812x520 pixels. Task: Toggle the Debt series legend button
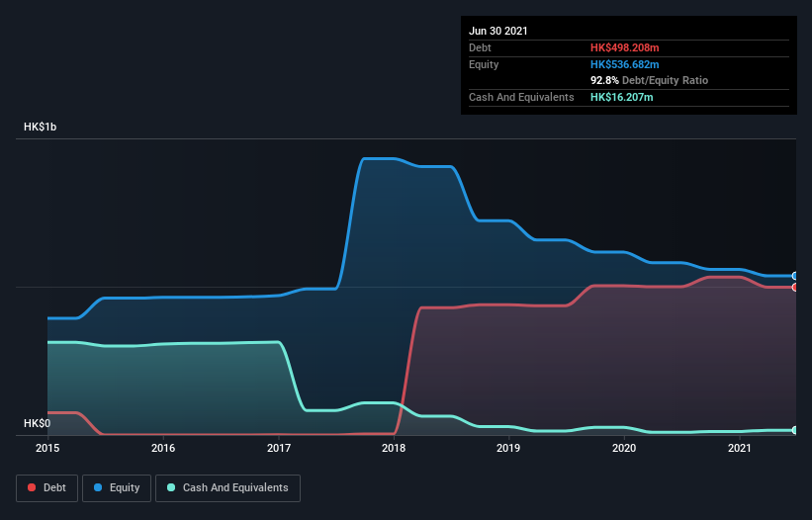[x=47, y=488]
